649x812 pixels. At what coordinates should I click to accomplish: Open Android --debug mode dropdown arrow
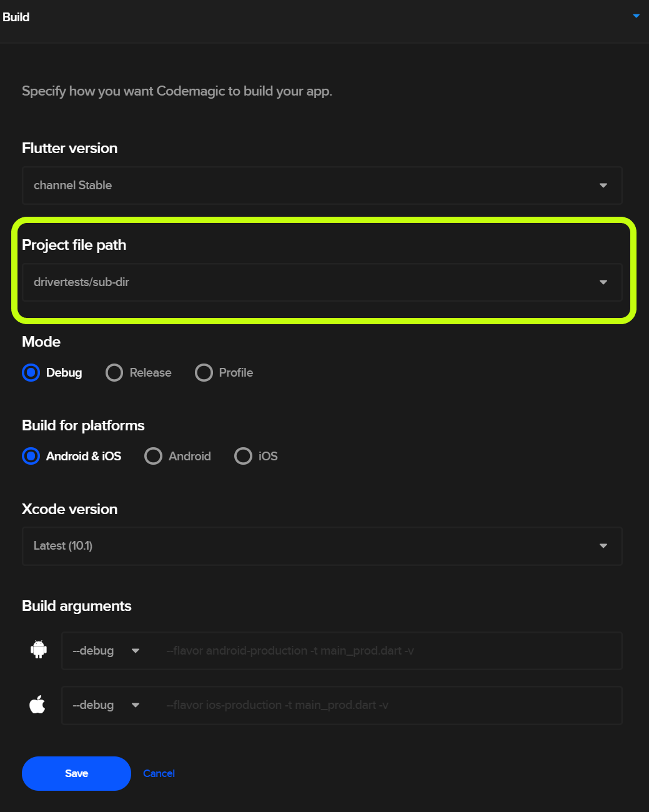point(136,651)
